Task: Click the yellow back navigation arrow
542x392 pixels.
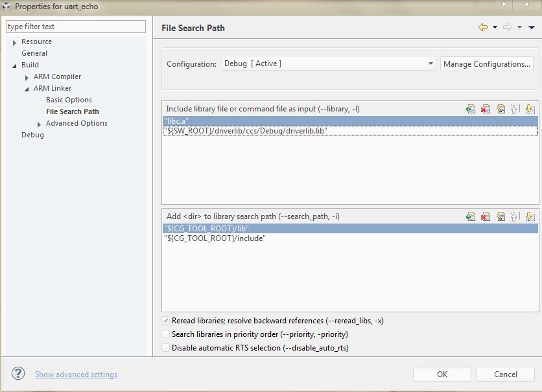Action: pyautogui.click(x=482, y=27)
